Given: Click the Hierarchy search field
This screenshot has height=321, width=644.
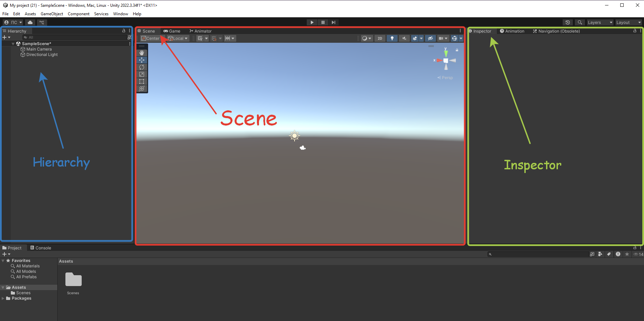Looking at the screenshot, I should (x=75, y=37).
